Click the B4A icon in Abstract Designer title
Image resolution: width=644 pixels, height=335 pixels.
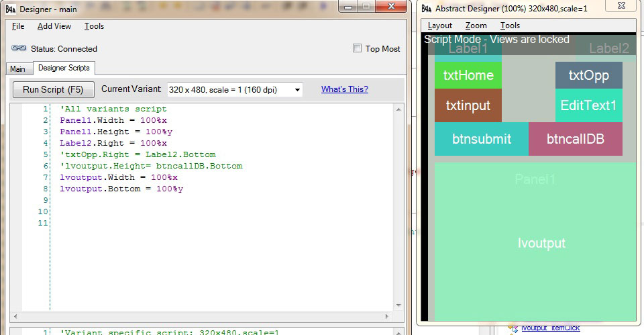[x=427, y=9]
